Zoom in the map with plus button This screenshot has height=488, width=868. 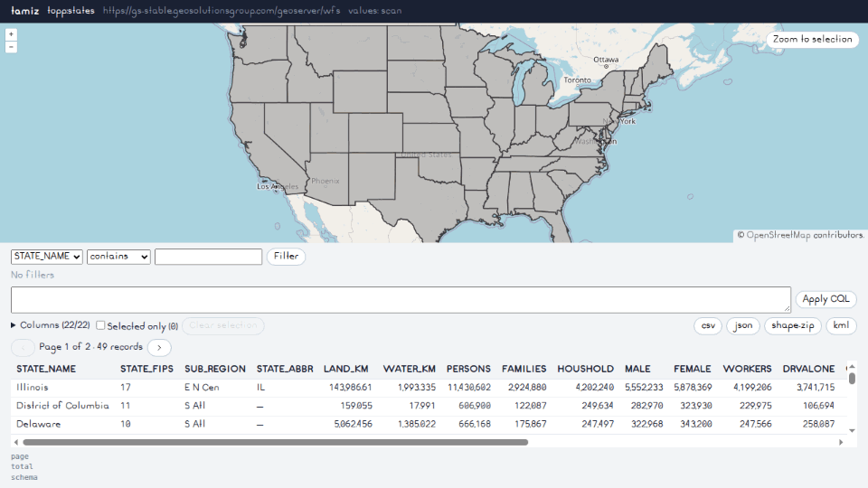(x=11, y=34)
